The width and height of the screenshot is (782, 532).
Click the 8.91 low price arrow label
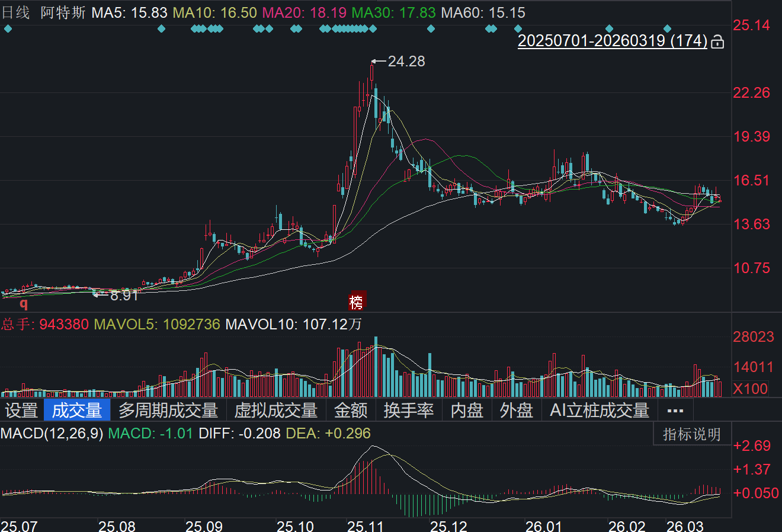pyautogui.click(x=123, y=295)
